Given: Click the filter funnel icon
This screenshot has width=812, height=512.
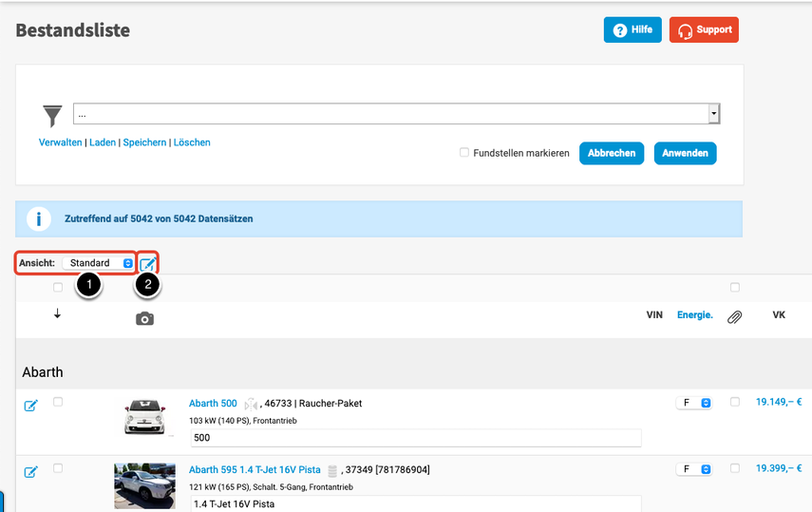Looking at the screenshot, I should [52, 116].
